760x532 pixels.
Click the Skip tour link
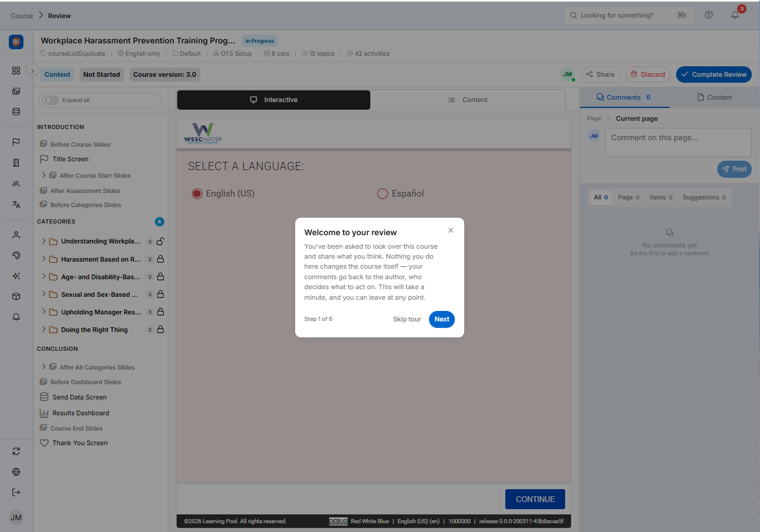pos(407,319)
